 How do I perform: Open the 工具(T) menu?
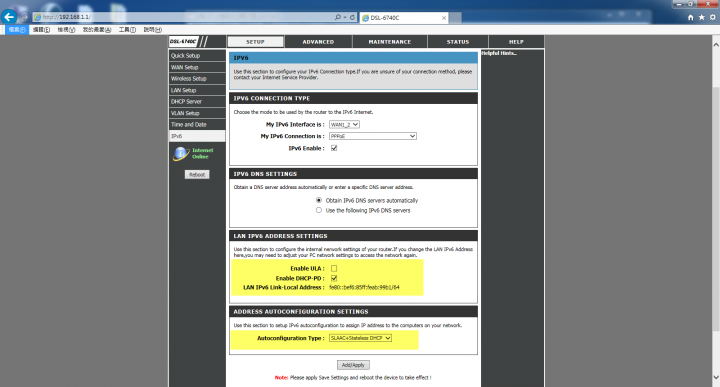(127, 29)
